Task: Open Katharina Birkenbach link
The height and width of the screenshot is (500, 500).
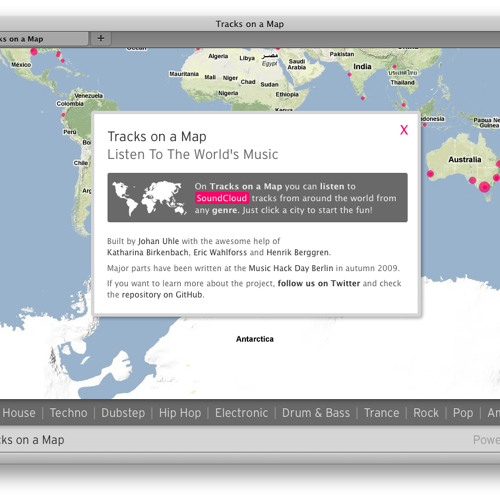Action: [148, 252]
